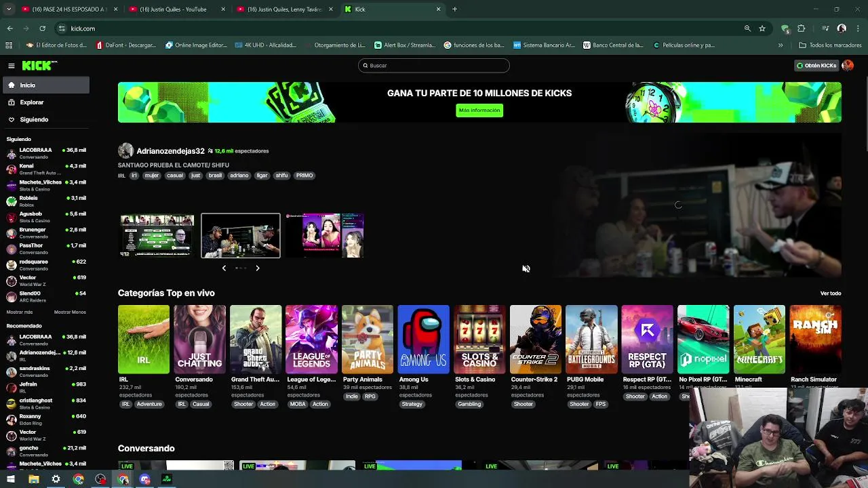This screenshot has width=868, height=488.
Task: Open rodsquaree channel in Siguiendo list
Action: click(45, 265)
